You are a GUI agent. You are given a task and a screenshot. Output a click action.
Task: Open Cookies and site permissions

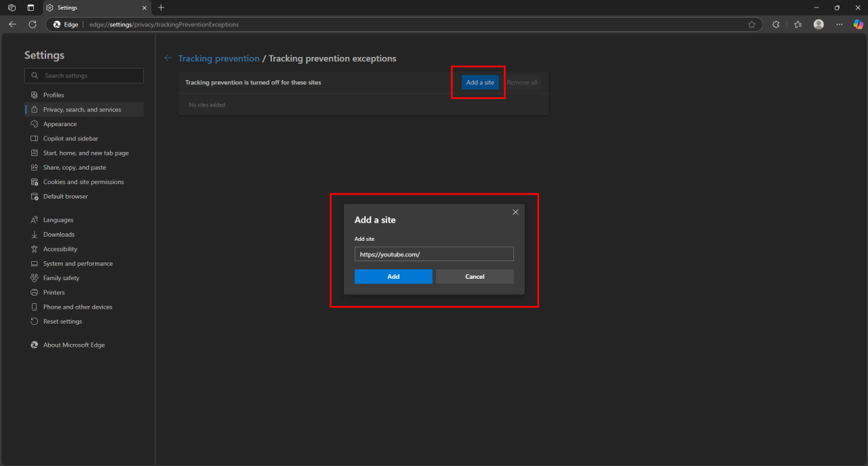pyautogui.click(x=84, y=182)
